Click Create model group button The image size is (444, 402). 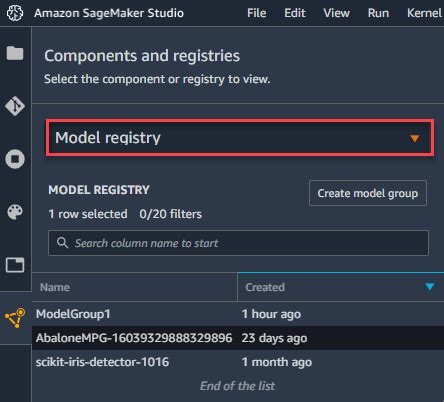click(x=368, y=193)
